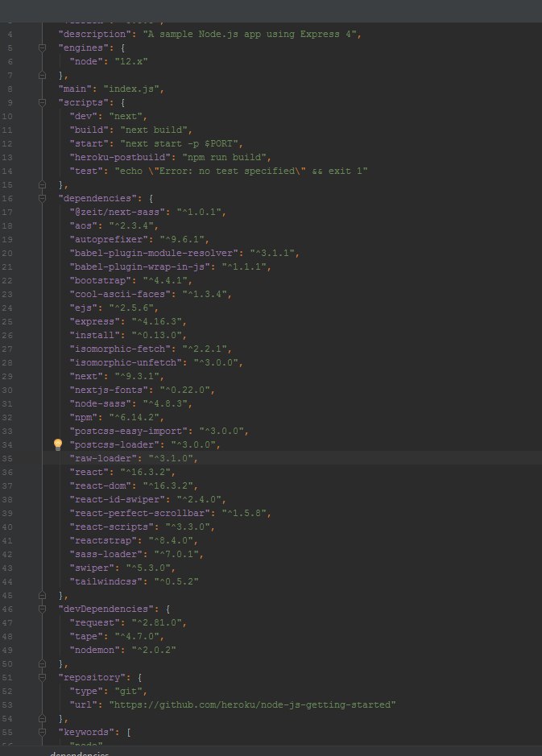Screen dimensions: 542x756
Task: Click the "tape" devDependency key
Action: [86, 636]
